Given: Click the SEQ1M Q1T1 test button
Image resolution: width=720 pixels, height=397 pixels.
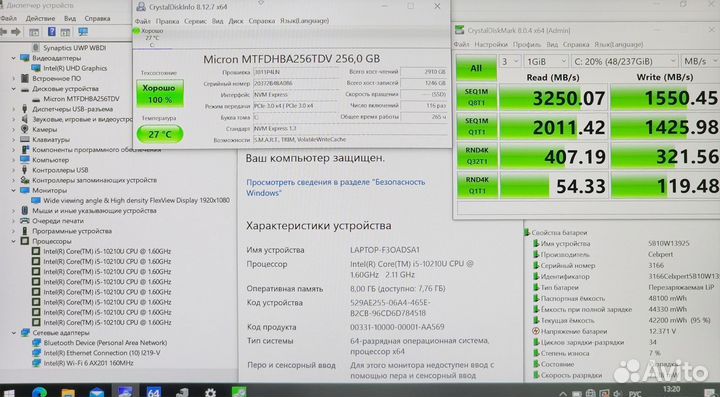Looking at the screenshot, I should tap(477, 127).
